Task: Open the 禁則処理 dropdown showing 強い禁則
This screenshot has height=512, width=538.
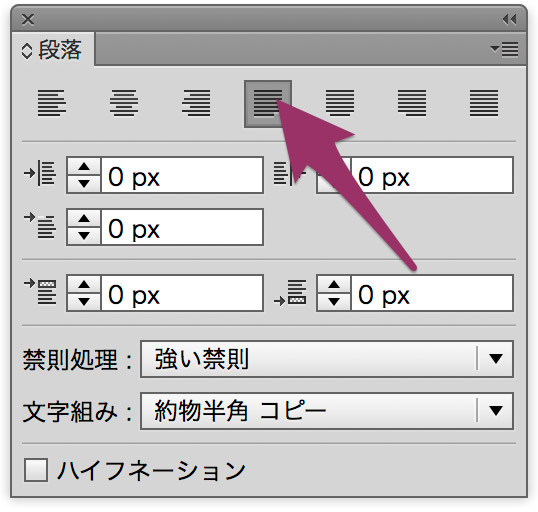Action: pyautogui.click(x=327, y=359)
